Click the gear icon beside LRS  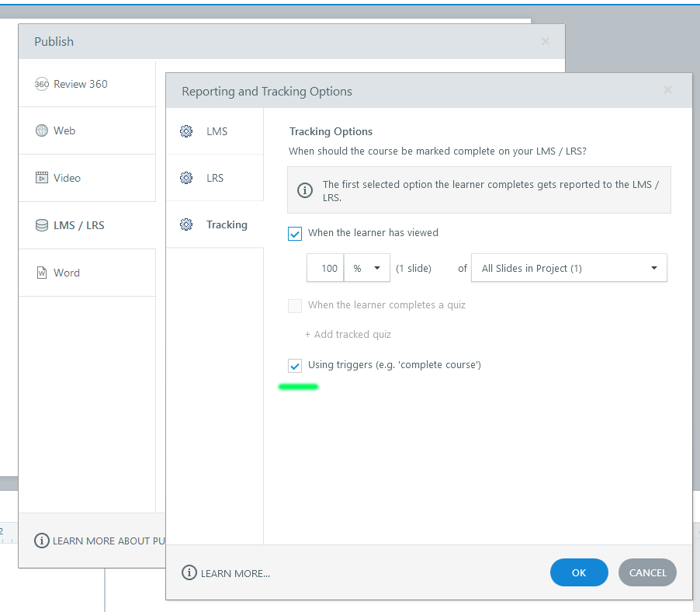[186, 178]
